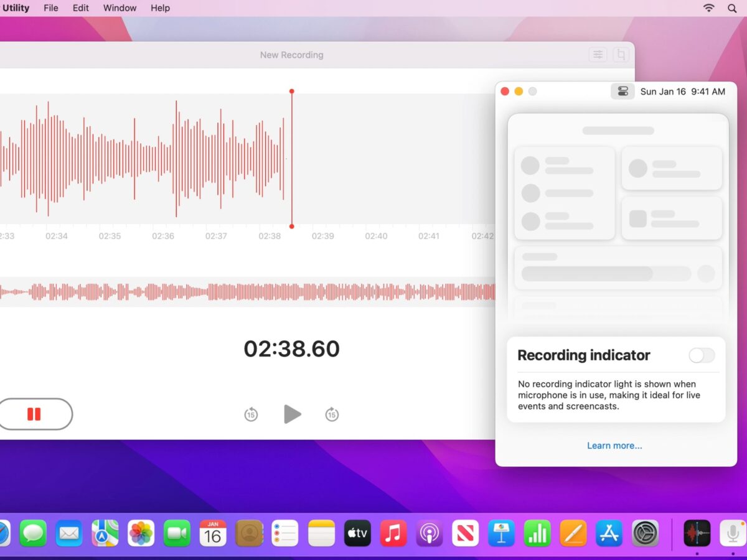This screenshot has height=560, width=747.
Task: Click the red playhead on waveform
Action: click(x=291, y=159)
